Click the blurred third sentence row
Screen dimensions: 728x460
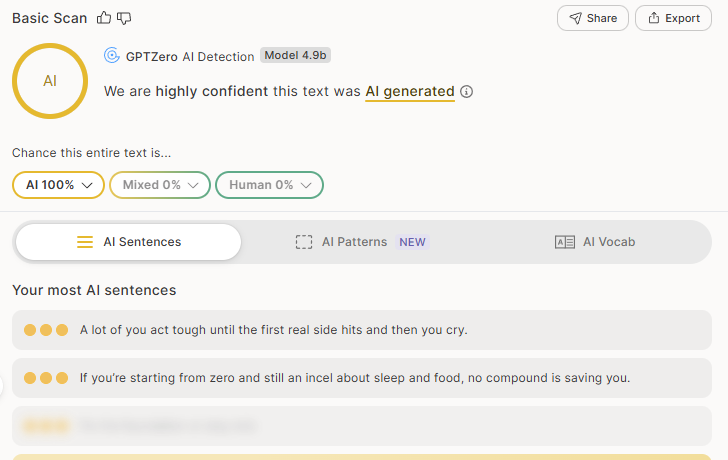click(362, 426)
